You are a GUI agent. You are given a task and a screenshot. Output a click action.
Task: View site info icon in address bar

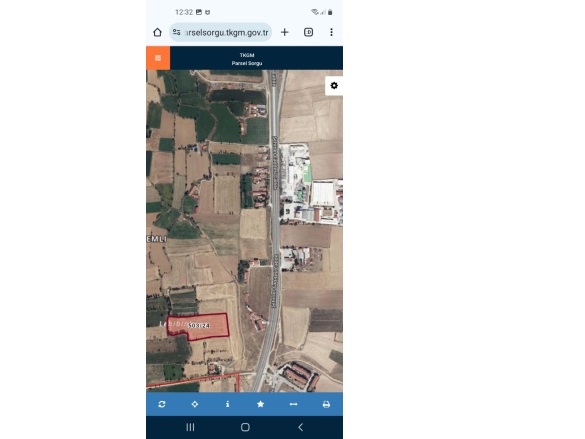(176, 32)
